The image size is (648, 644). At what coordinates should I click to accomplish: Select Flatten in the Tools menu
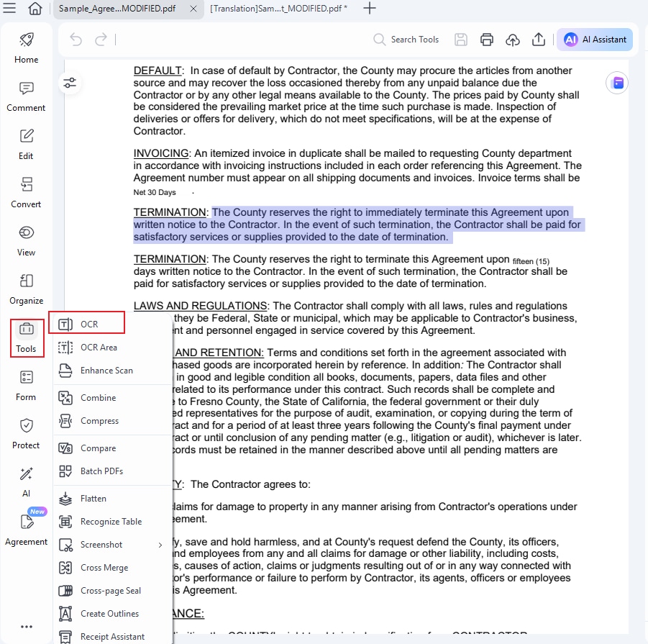tap(112, 499)
